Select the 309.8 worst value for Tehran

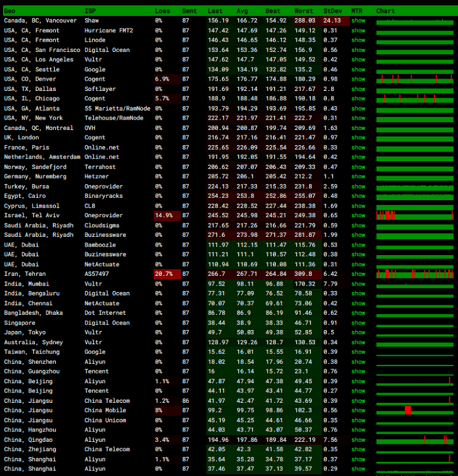[x=307, y=274]
